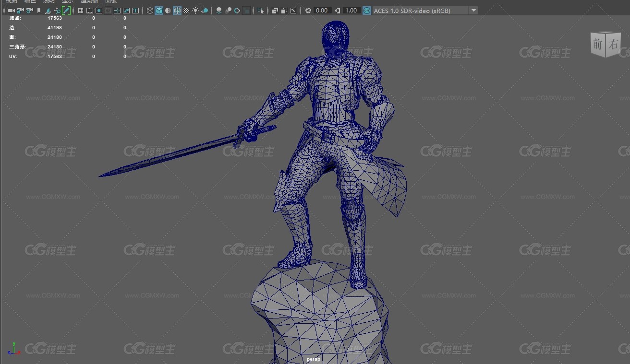The image size is (630, 364).
Task: Expand the view transform dropdown arrow
Action: point(473,11)
